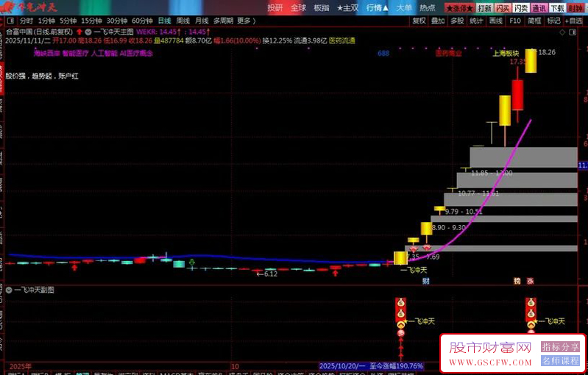The width and height of the screenshot is (588, 375).
Task: Switch to the 分时 intraday view
Action: pos(26,21)
